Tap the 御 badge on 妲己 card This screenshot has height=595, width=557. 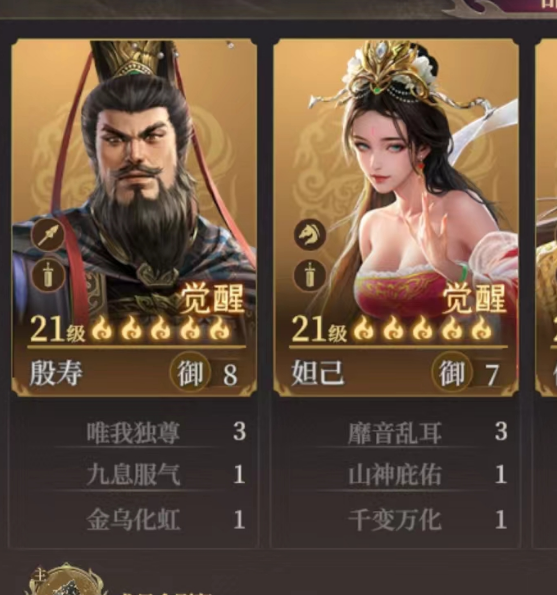(452, 373)
